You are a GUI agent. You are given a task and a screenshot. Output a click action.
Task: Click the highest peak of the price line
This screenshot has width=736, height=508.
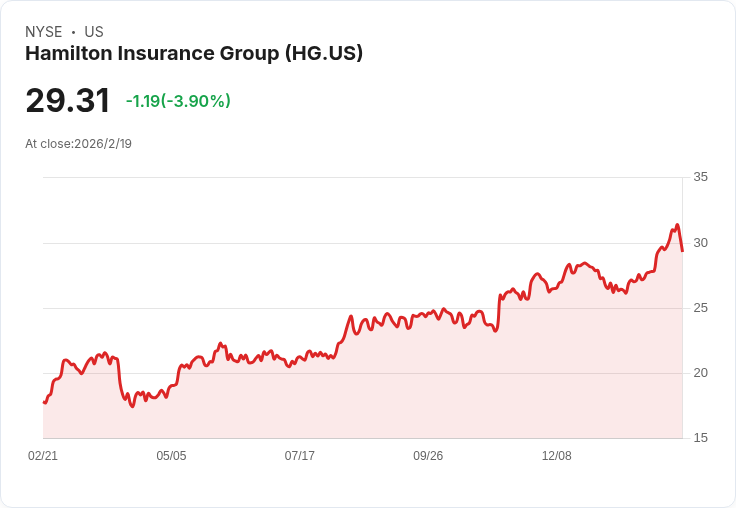point(677,225)
